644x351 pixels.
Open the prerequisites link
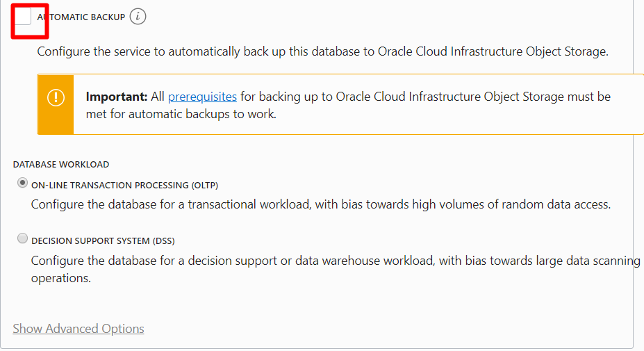point(202,97)
